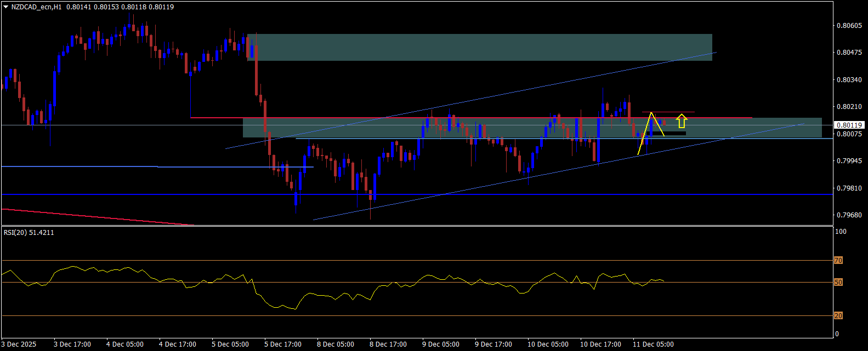Click the 8 Dec 05:00 time label
868x351 pixels.
pos(336,344)
